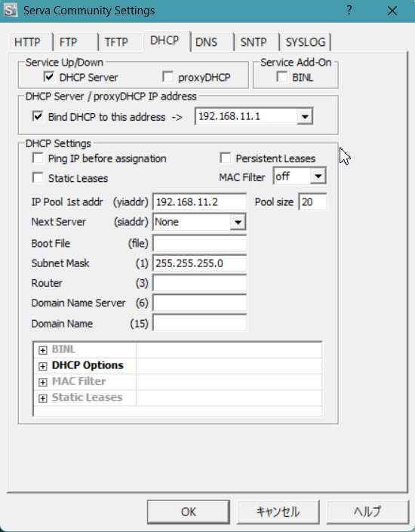
Task: Expand the DHCP Options tree node
Action: [43, 366]
